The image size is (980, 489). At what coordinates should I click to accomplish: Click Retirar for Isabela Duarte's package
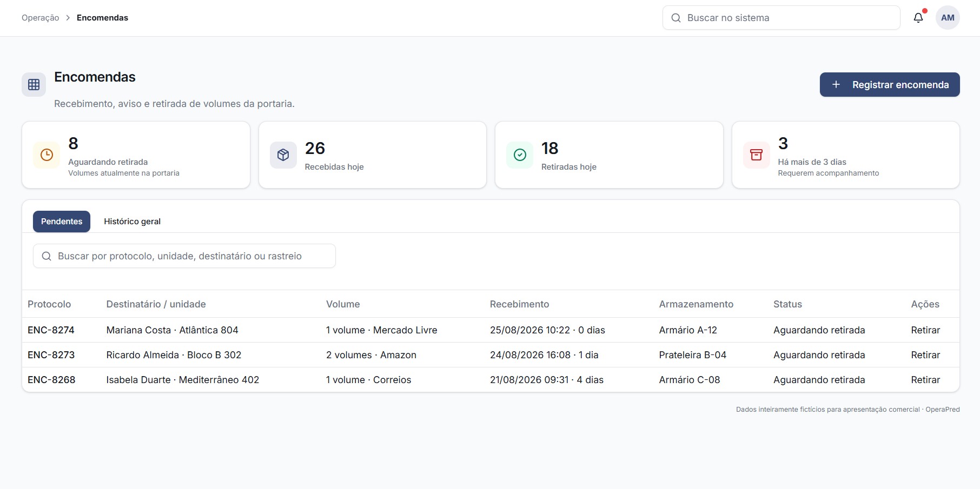pos(925,380)
